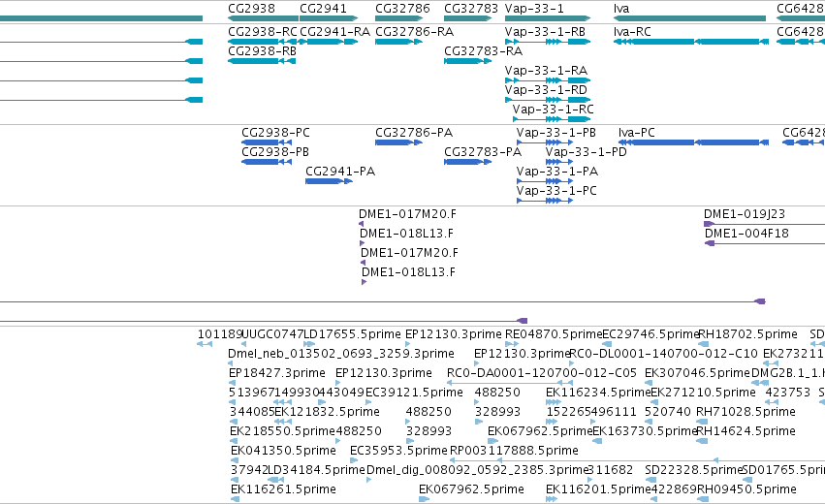Click the Iva gene label

[621, 9]
